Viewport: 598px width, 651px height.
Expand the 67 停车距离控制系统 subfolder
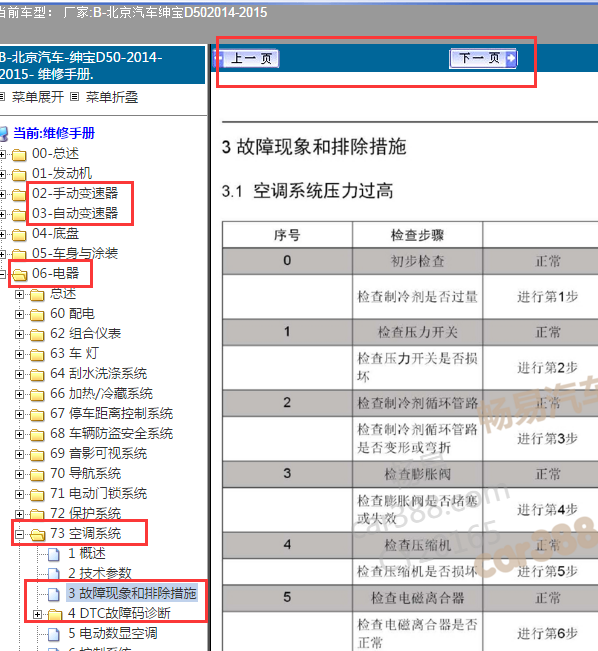19,414
